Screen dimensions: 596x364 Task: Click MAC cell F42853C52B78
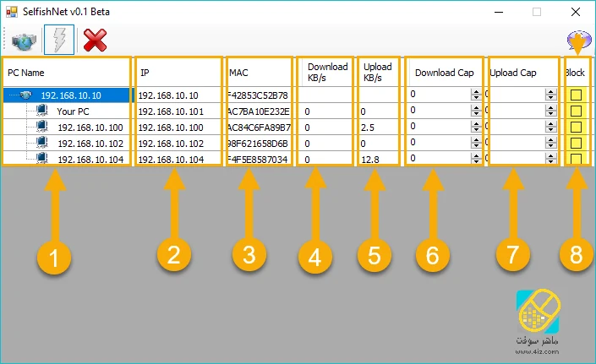tap(258, 95)
